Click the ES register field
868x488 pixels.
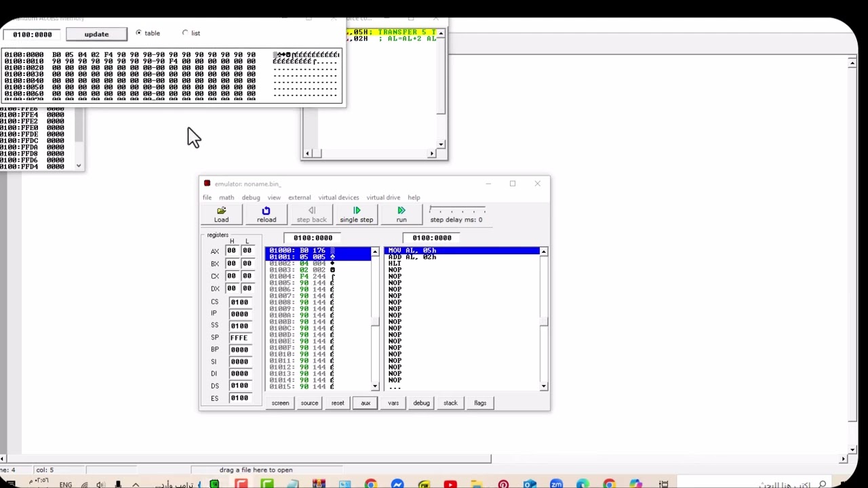[x=239, y=398]
